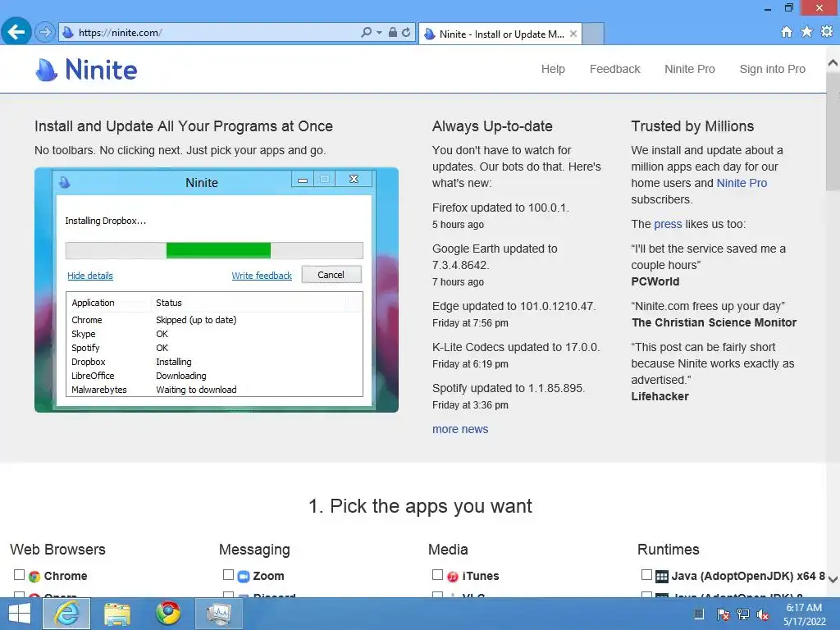Screen dimensions: 840x630
Task: Open the browser Home icon
Action: pos(786,32)
